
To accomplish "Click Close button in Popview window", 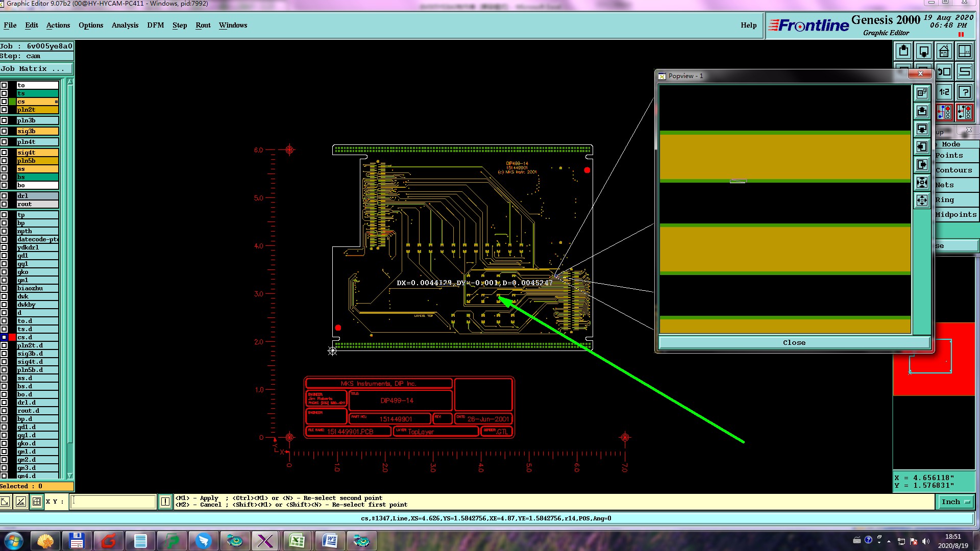I will (x=794, y=342).
